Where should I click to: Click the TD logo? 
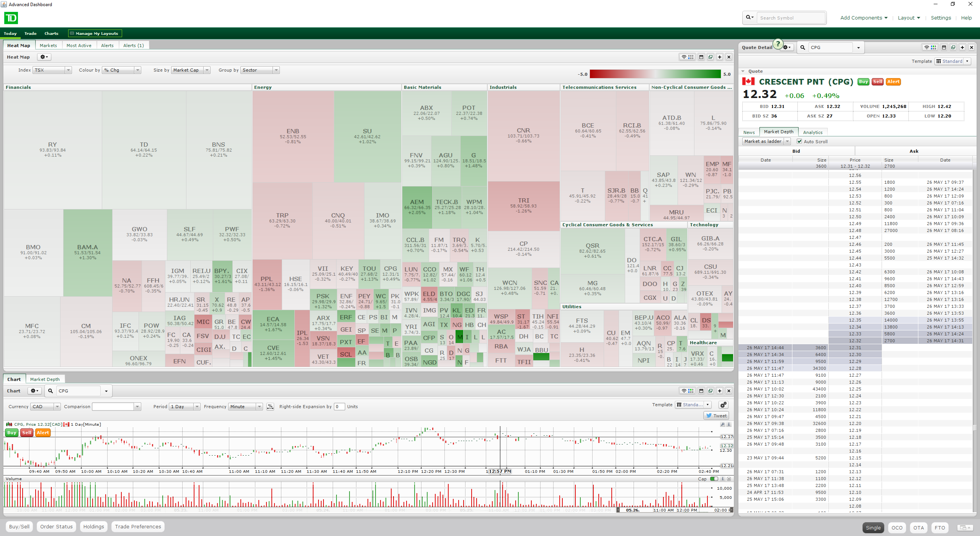(x=11, y=18)
